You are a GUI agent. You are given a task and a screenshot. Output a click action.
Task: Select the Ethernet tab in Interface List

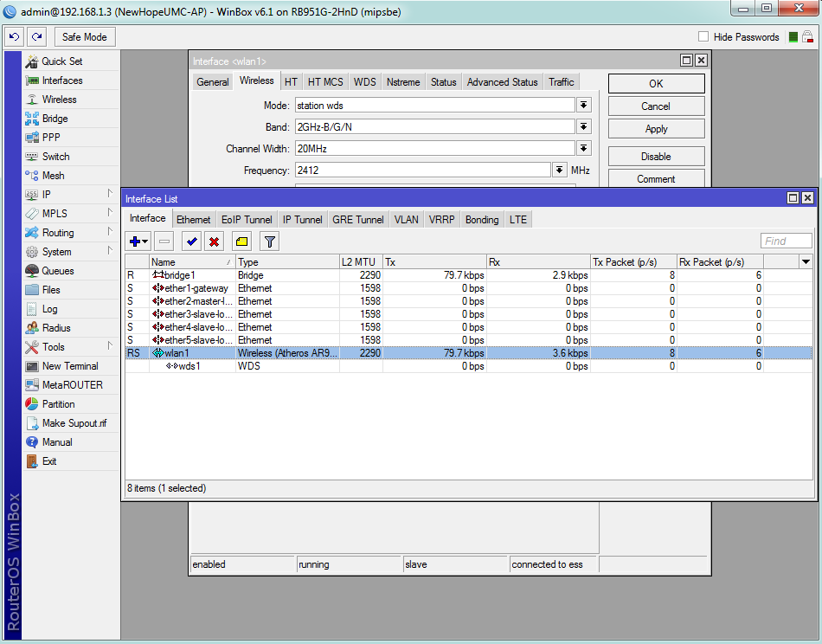(193, 219)
